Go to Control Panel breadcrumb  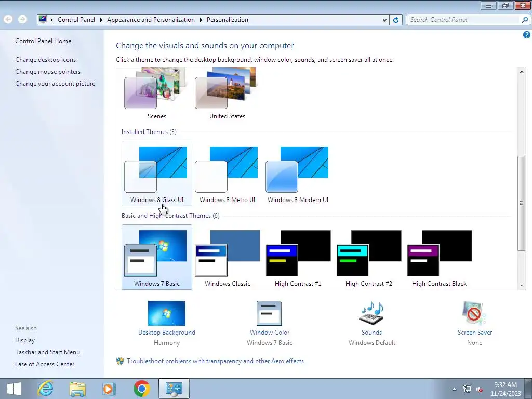[76, 20]
